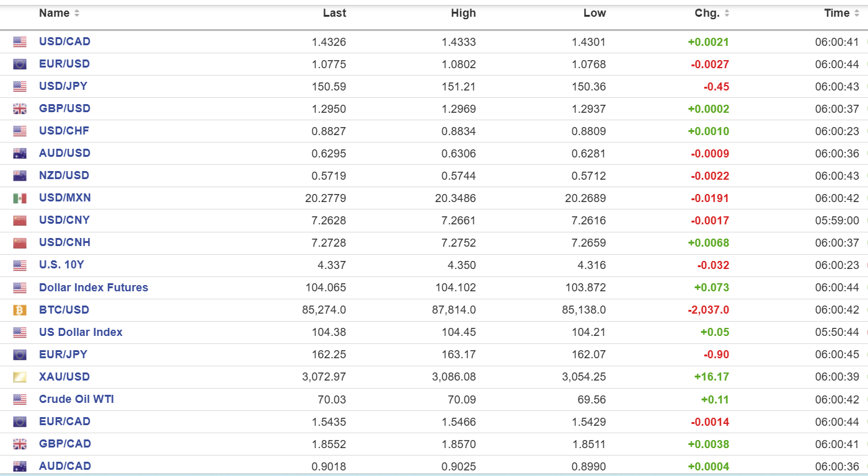The height and width of the screenshot is (476, 868).
Task: Open the Crude Oil WTI link
Action: click(76, 399)
